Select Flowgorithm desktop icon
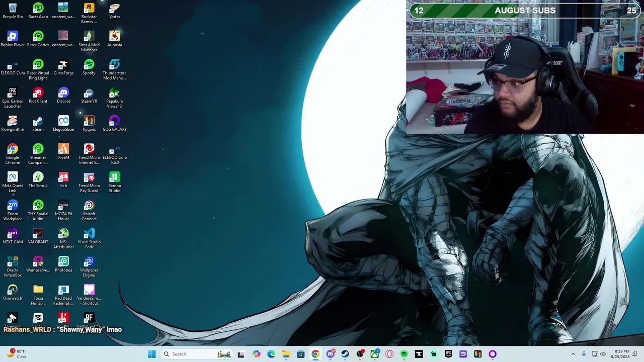644x362 pixels. 13,124
